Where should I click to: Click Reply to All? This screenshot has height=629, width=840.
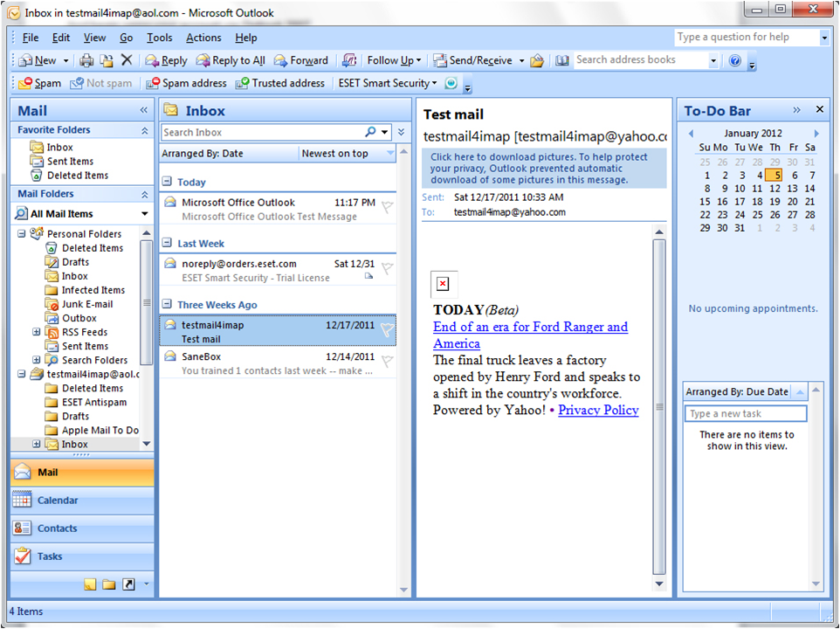click(x=231, y=60)
